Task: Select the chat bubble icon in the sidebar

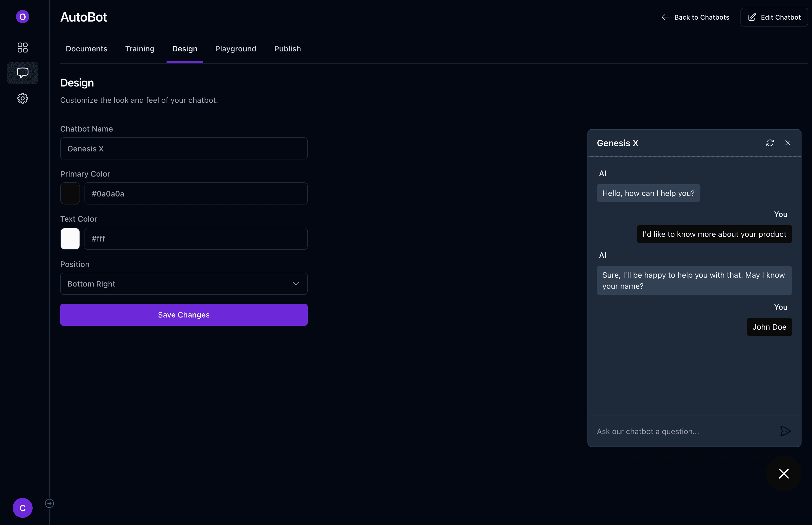Action: click(22, 73)
